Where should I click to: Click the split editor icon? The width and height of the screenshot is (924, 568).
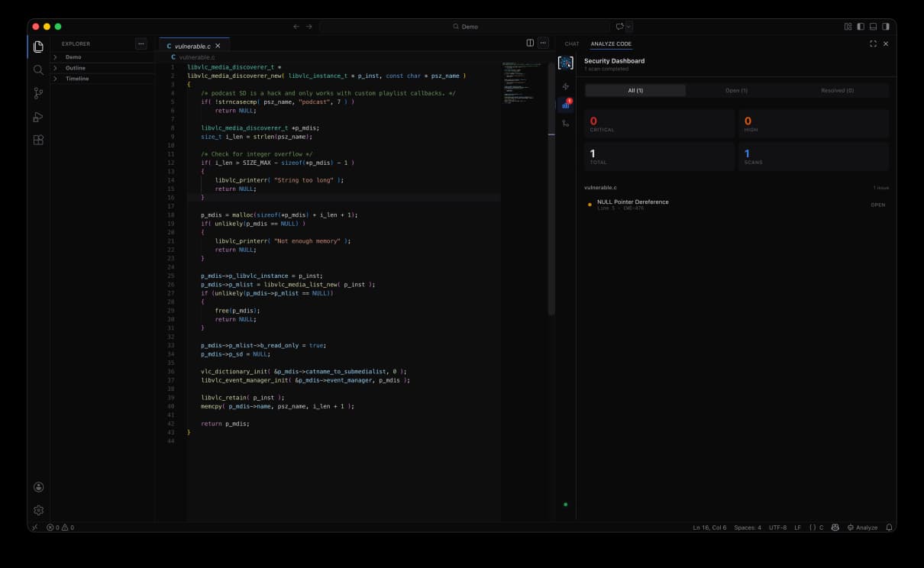pyautogui.click(x=530, y=44)
